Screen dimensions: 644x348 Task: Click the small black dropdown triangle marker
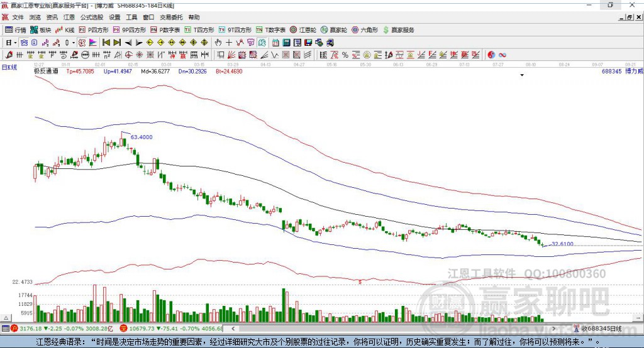click(x=522, y=75)
